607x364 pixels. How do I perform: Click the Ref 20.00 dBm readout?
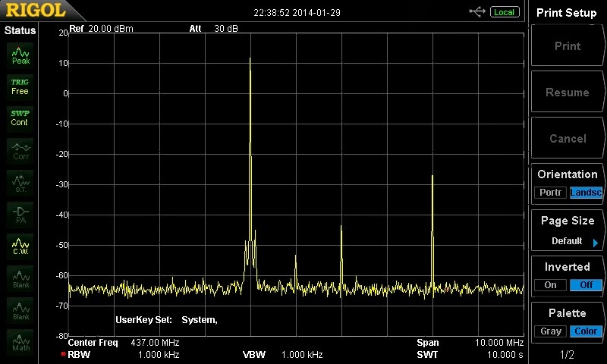[102, 29]
